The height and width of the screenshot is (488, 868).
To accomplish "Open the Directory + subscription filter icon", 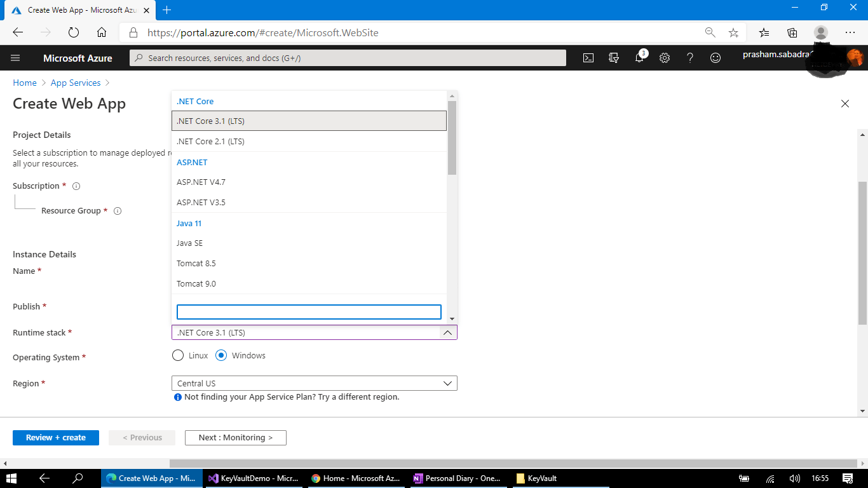I will 614,58.
